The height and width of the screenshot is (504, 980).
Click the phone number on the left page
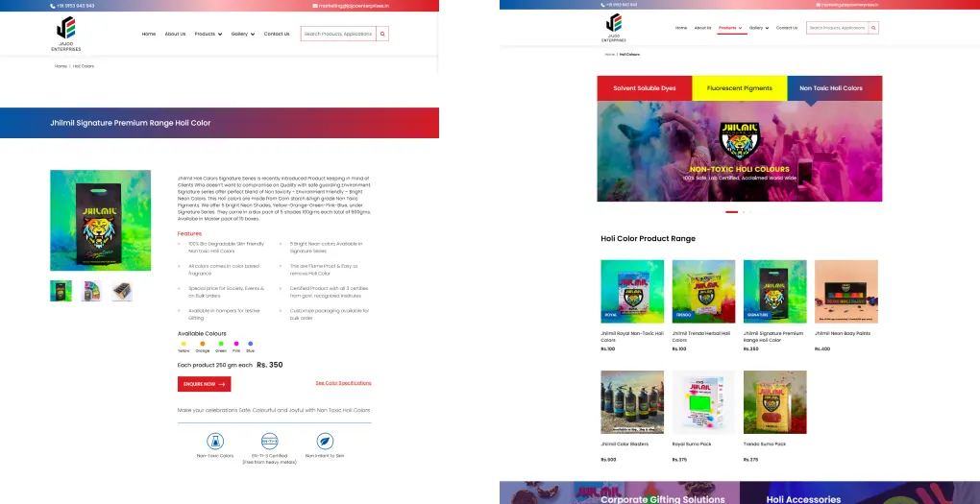(x=76, y=6)
